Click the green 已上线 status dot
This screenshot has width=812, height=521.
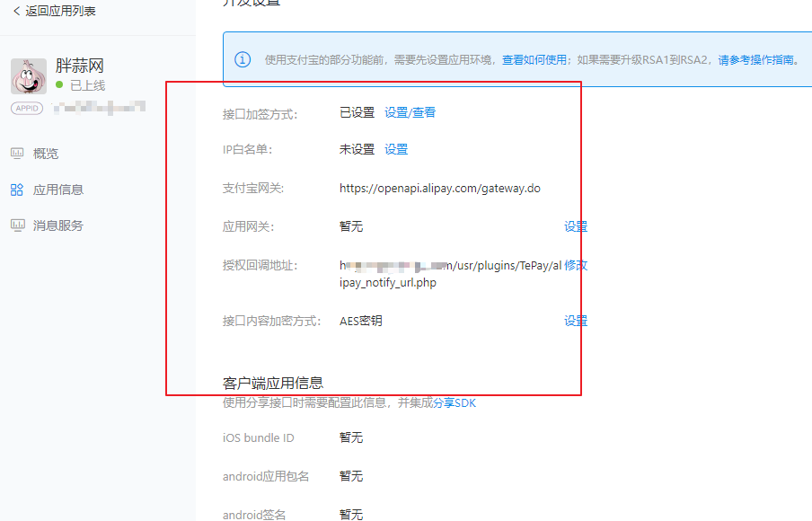pos(59,85)
